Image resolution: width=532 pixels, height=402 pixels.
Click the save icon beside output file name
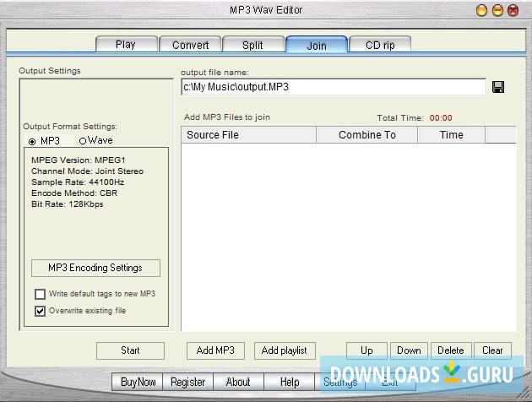click(498, 87)
